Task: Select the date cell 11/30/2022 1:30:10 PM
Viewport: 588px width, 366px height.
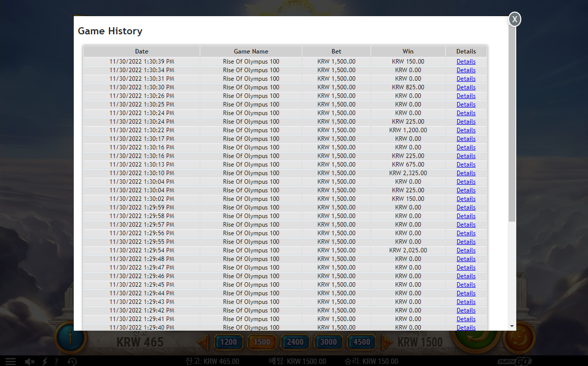Action: (x=142, y=173)
